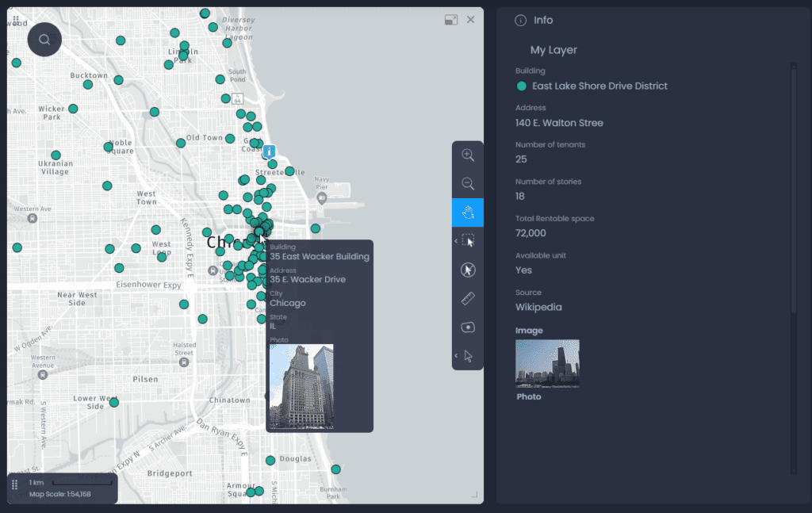
Task: Click the teal layer symbol beside building name
Action: click(x=522, y=86)
